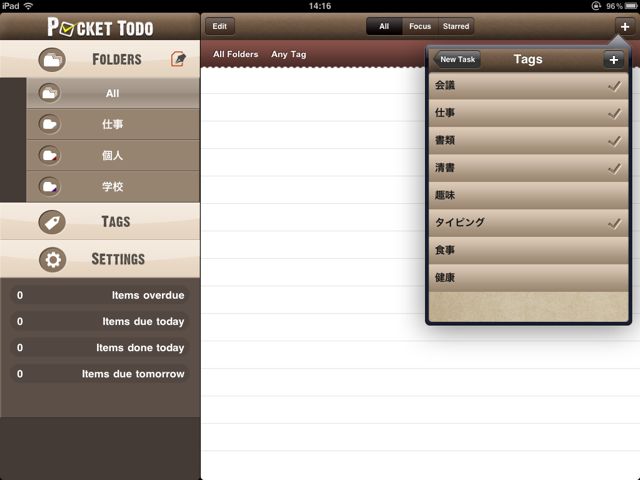Tap the rotation lock status icon
The image size is (640, 480).
tap(596, 6)
